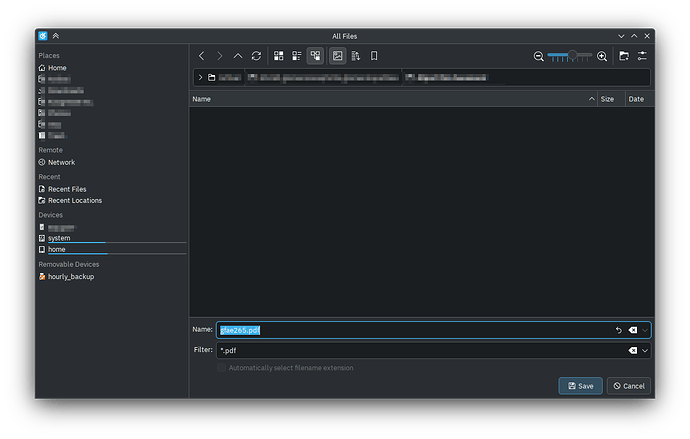Image resolution: width=690 pixels, height=439 pixels.
Task: Switch to Icons view mode
Action: click(279, 56)
